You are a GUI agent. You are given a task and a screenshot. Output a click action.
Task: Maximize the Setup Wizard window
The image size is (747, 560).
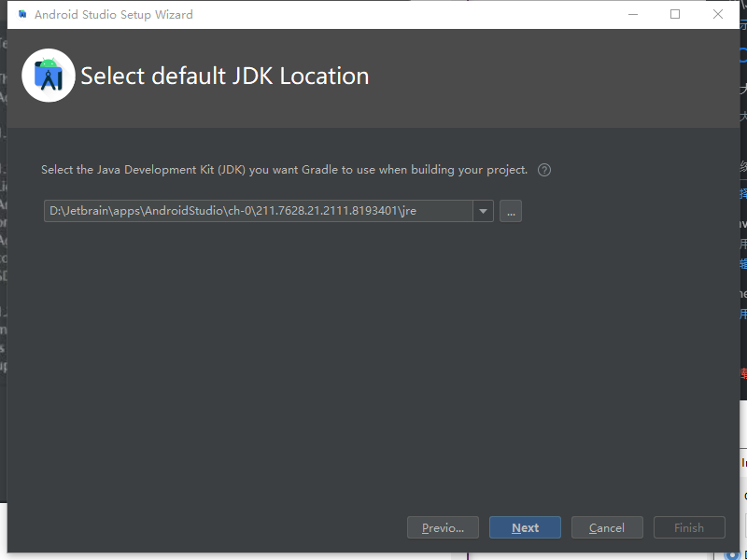click(x=675, y=15)
